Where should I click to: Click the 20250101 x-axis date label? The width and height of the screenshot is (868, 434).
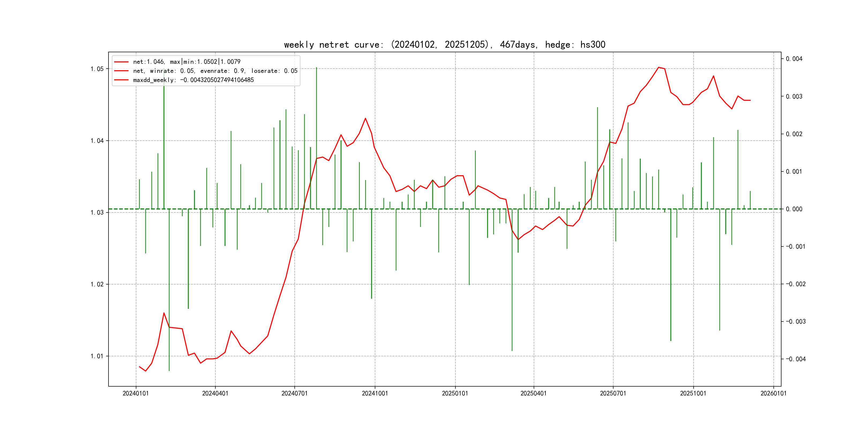(455, 394)
